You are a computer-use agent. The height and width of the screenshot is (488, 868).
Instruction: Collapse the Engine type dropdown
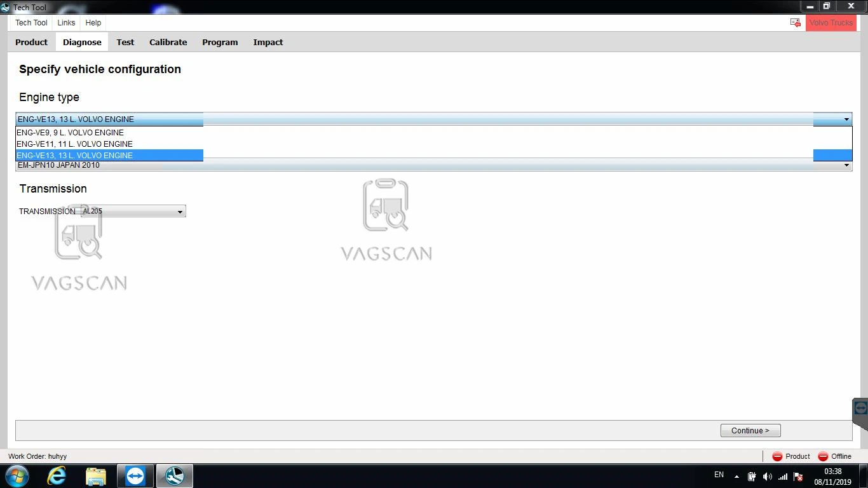(846, 119)
